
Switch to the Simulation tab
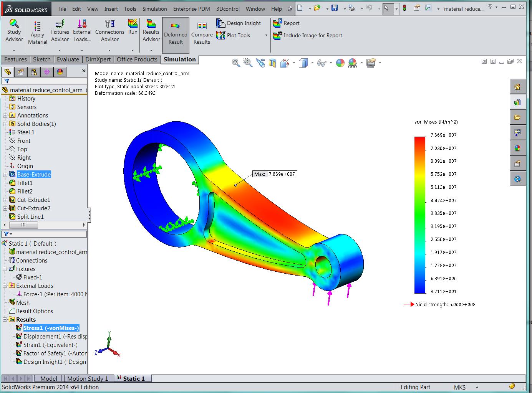pyautogui.click(x=179, y=59)
